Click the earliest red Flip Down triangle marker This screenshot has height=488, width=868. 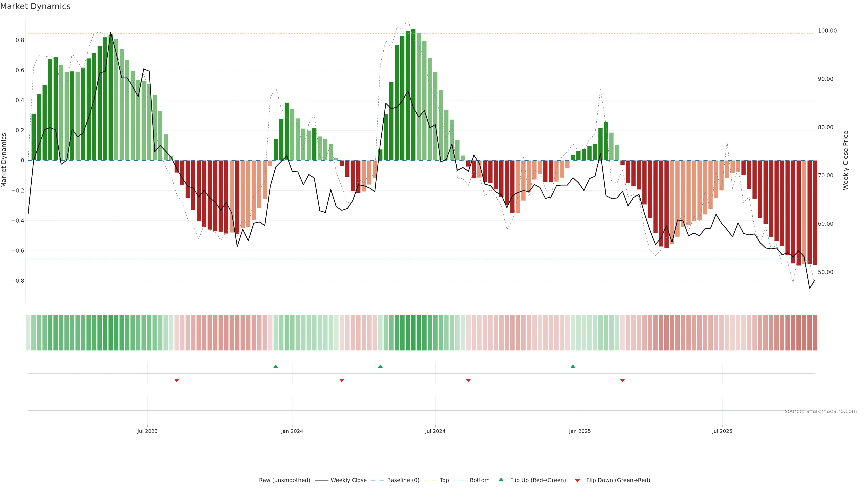pyautogui.click(x=177, y=380)
